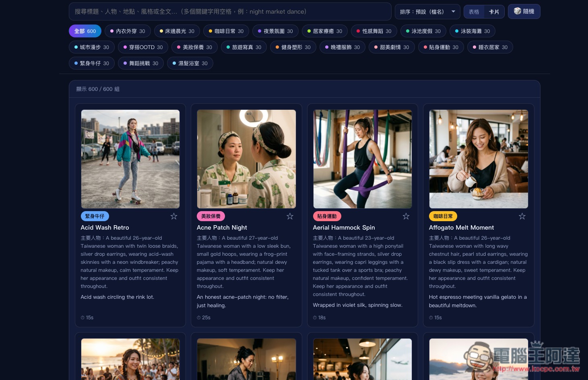Click the 貼身運動 tag on Aerial Hammock card
Viewport: 588px width, 380px height.
(327, 216)
